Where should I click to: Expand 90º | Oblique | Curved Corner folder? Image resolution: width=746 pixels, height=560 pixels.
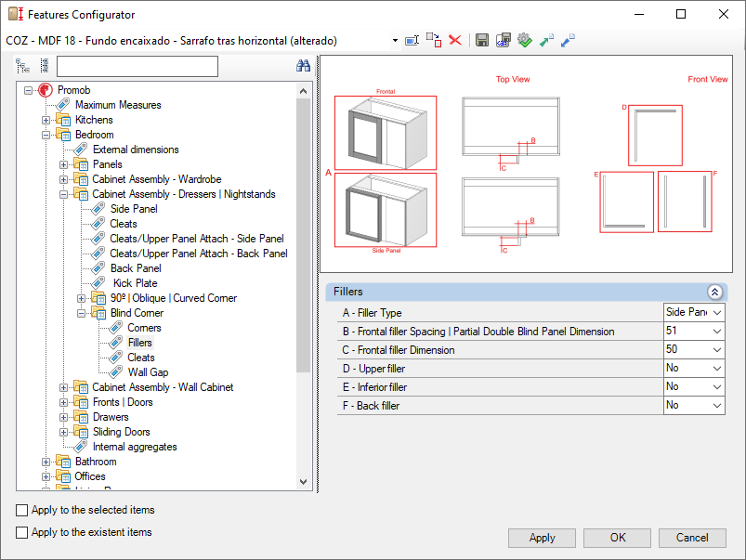81,298
